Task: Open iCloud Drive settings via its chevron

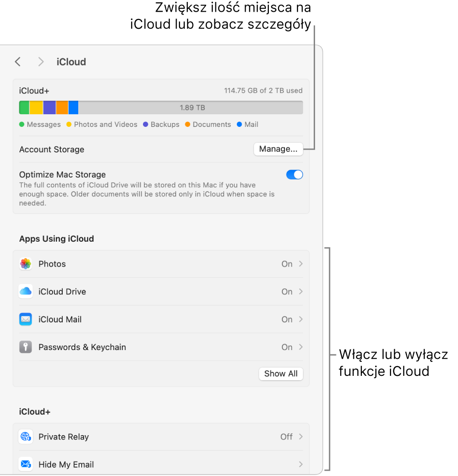Action: (300, 291)
